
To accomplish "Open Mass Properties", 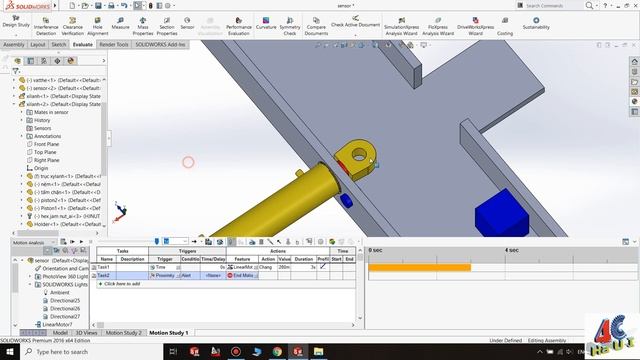I will point(143,26).
